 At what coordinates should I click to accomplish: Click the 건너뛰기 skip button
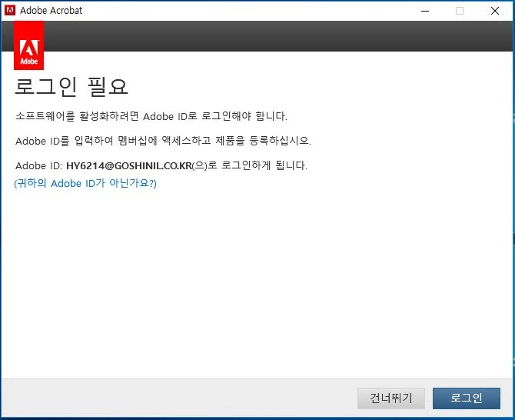390,398
